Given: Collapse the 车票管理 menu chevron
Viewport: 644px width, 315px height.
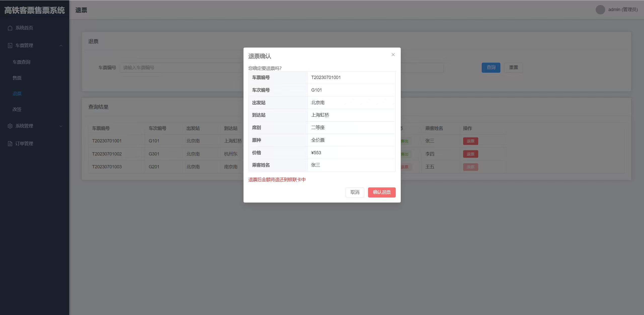Looking at the screenshot, I should [61, 46].
